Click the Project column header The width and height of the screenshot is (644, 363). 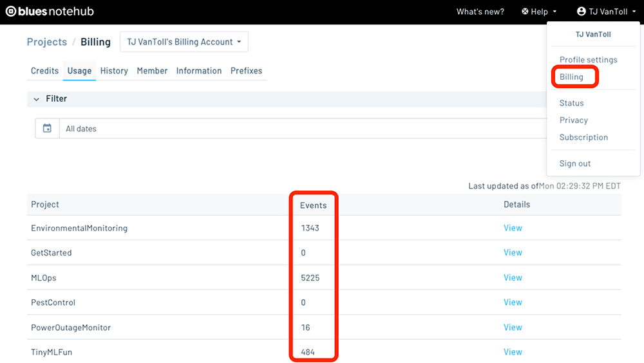point(45,205)
